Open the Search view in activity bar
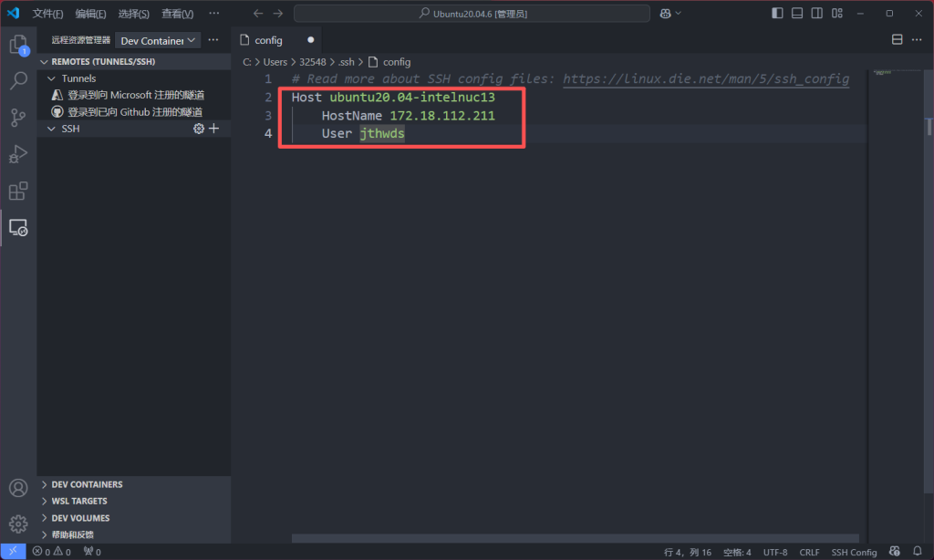Image resolution: width=934 pixels, height=560 pixels. pos(18,81)
